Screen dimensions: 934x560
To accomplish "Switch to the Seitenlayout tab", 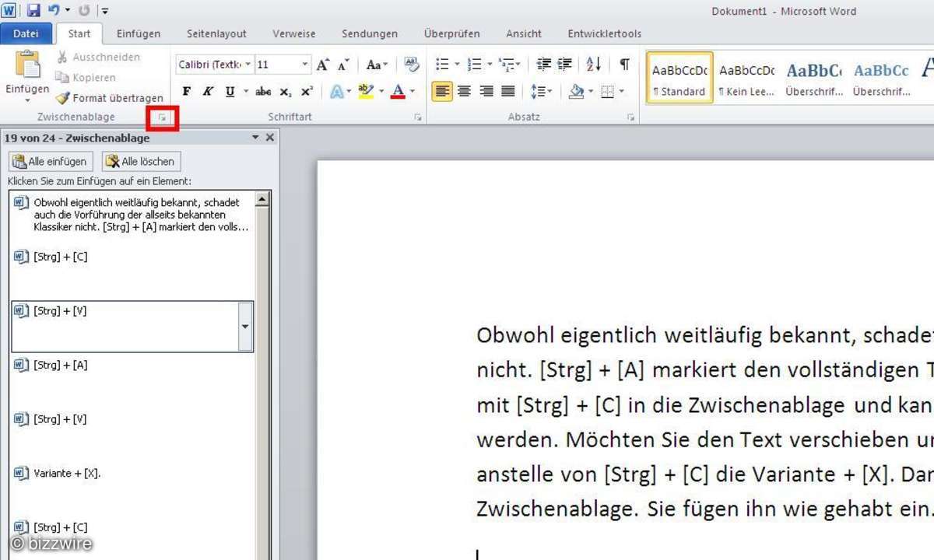I will click(x=216, y=33).
